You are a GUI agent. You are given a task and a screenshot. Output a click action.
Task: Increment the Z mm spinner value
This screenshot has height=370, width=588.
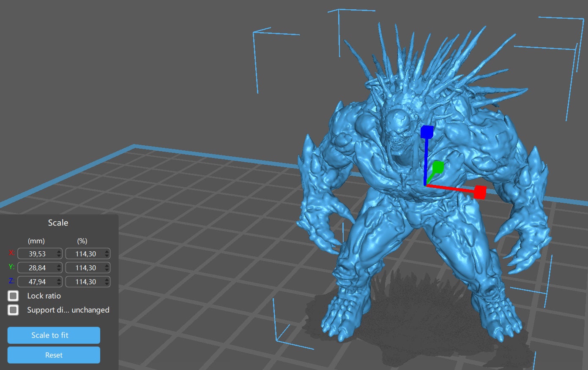tap(59, 279)
